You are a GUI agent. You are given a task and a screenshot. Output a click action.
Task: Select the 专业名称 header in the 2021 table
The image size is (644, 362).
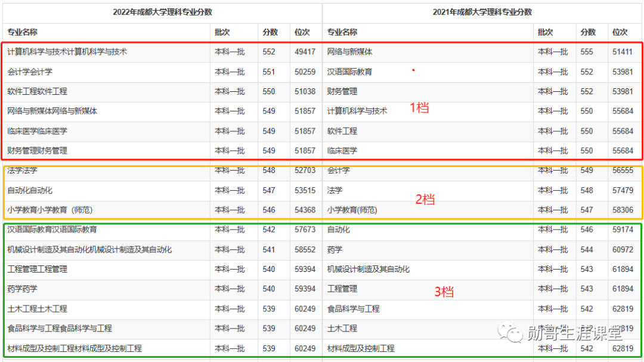tap(342, 32)
